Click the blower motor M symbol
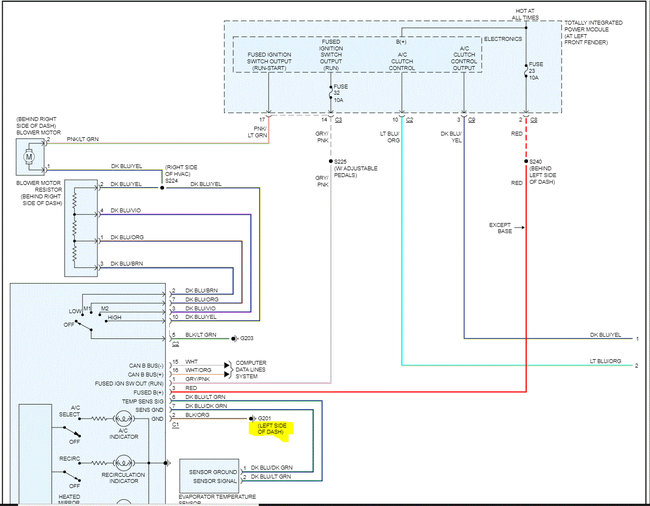The image size is (650, 506). pyautogui.click(x=29, y=157)
